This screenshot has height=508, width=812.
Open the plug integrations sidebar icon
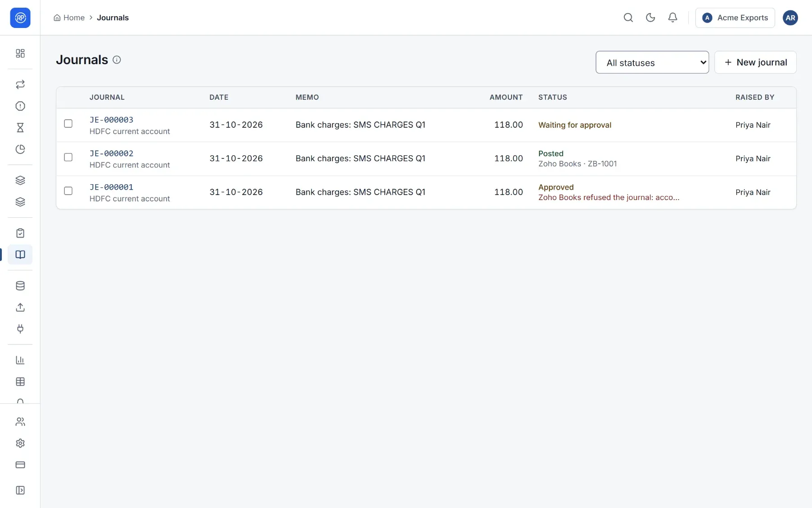pos(20,329)
